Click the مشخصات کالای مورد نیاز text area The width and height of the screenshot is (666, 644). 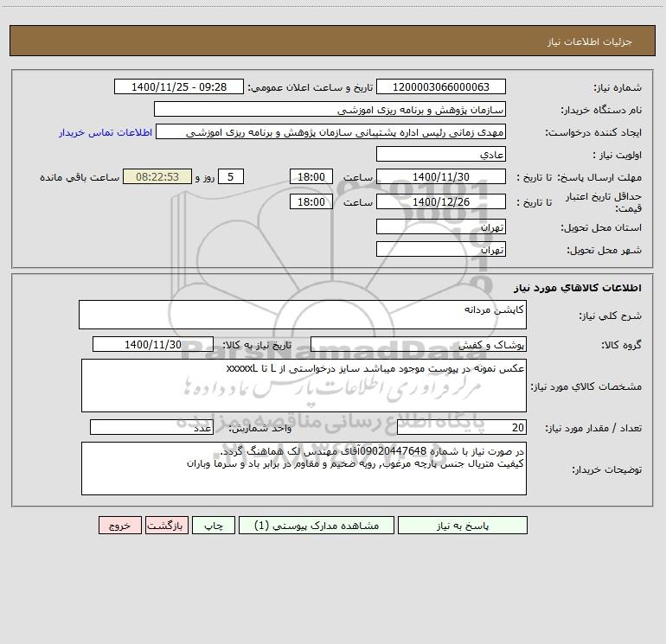point(304,386)
